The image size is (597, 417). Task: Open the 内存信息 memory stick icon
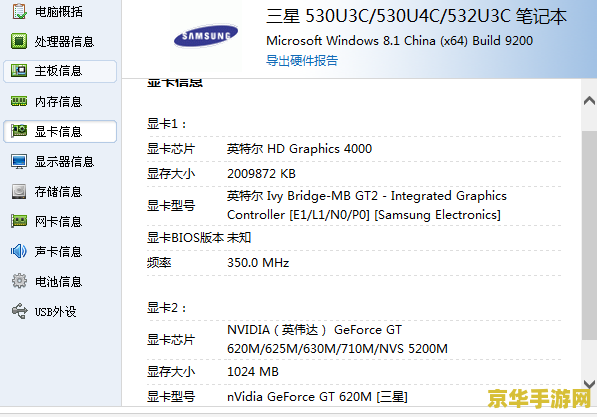coord(19,101)
